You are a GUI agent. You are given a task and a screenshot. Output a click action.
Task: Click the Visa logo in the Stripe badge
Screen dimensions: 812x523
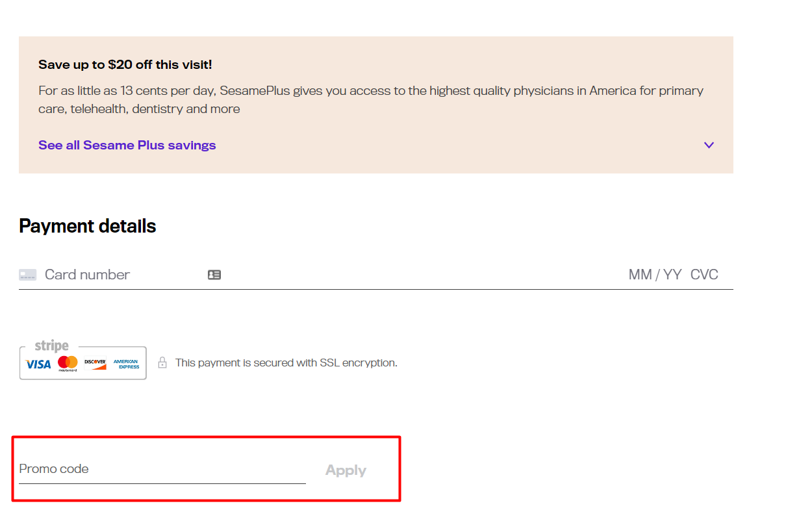pos(38,364)
